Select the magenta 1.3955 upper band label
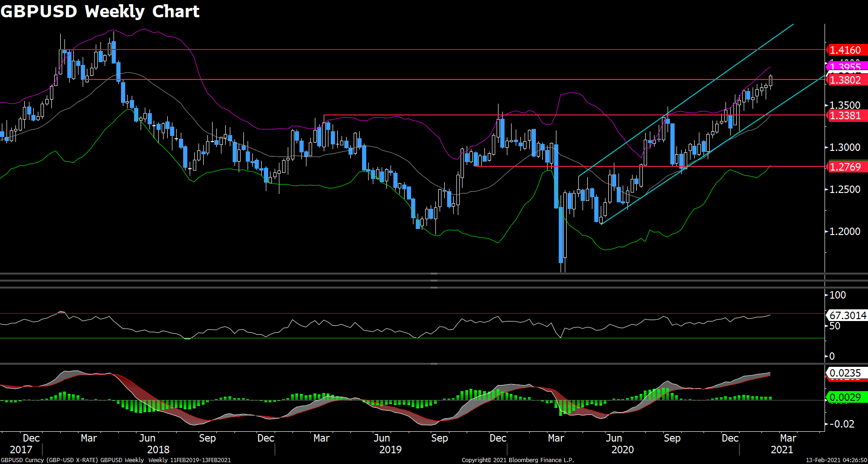The image size is (868, 464). 847,65
